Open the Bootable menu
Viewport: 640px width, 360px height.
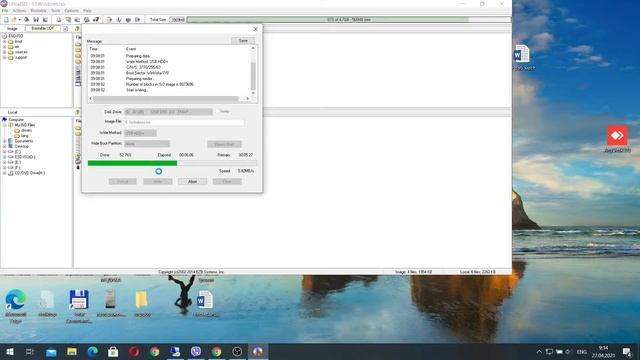[x=38, y=11]
